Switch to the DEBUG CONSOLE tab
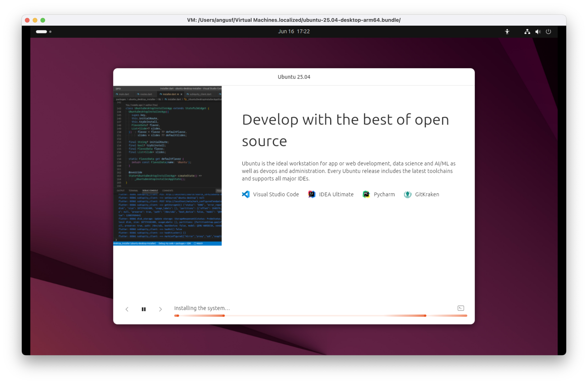The image size is (588, 384). 150,190
